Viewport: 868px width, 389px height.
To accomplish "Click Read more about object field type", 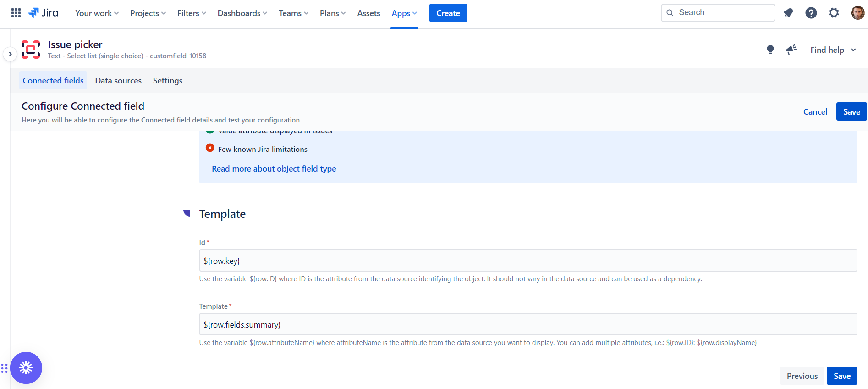I will [x=274, y=169].
